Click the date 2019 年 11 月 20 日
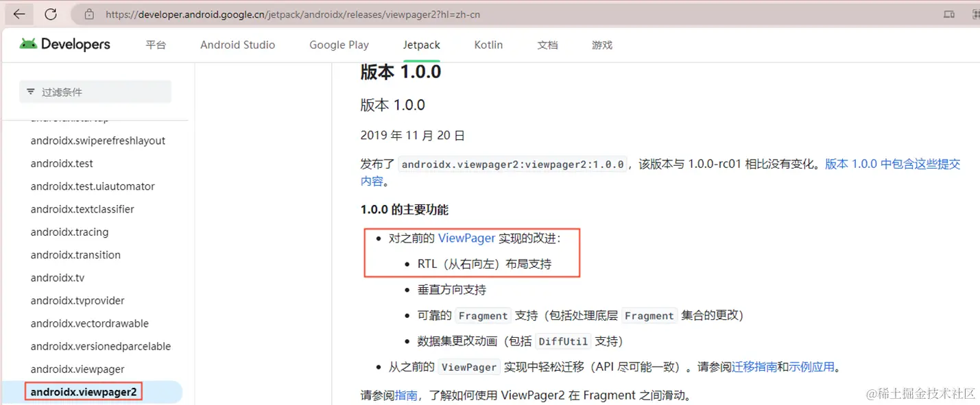Screen dimensions: 980x405 click(x=412, y=135)
